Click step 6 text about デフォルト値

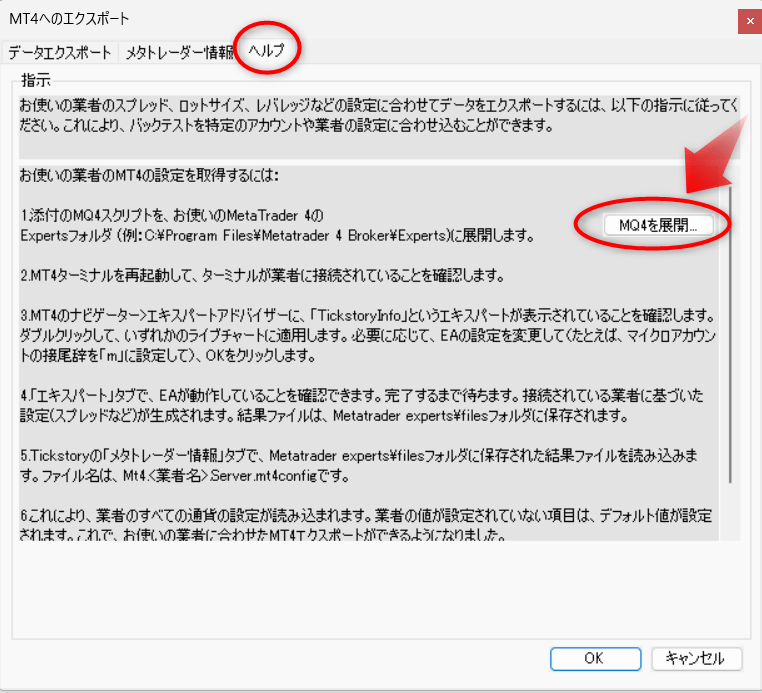tap(366, 524)
